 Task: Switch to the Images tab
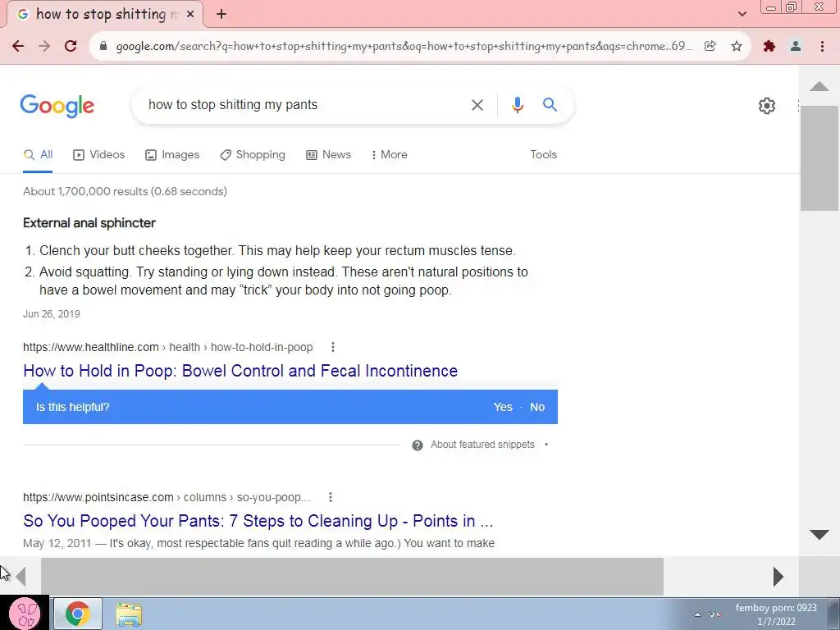[172, 155]
